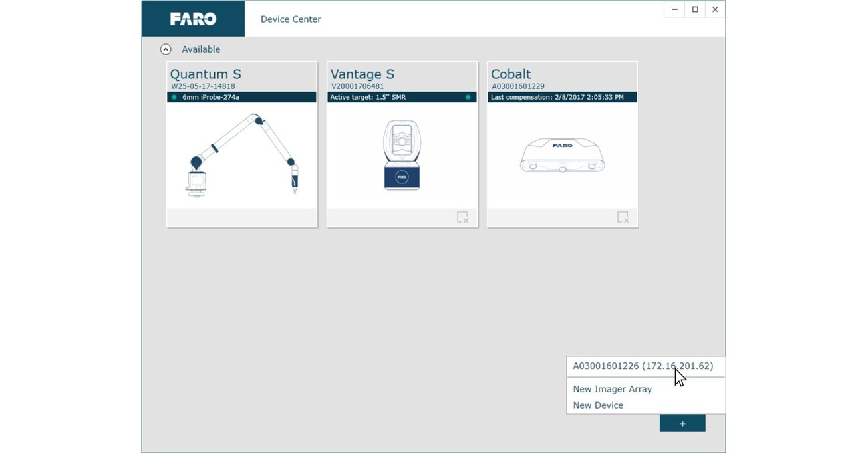Click the Last compensation banner on Cobalt
The image size is (868, 454).
pos(562,97)
